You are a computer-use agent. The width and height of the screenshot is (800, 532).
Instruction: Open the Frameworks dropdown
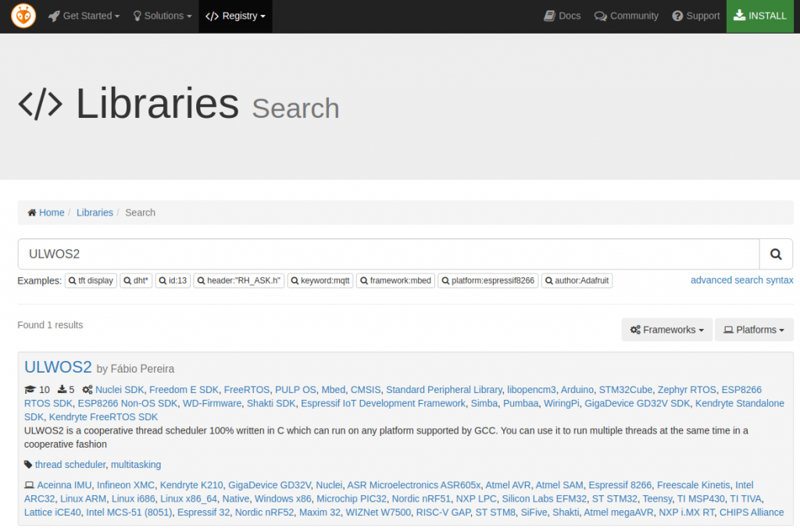[666, 329]
